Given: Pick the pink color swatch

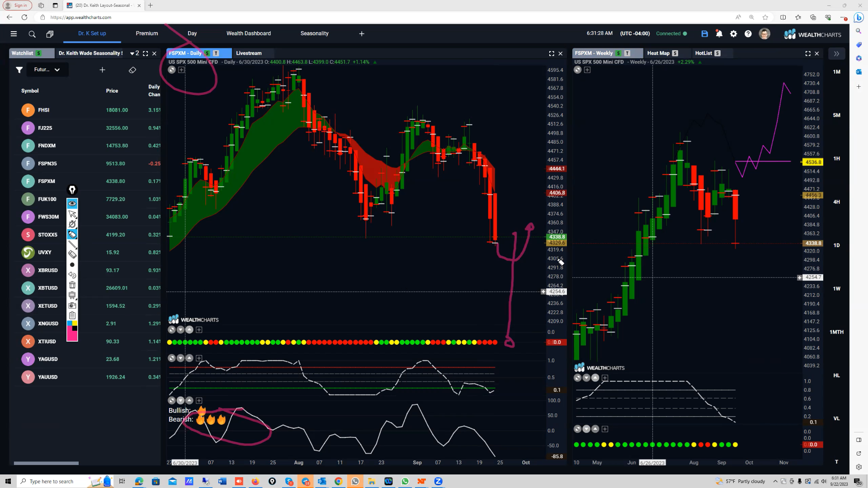Looking at the screenshot, I should click(72, 336).
